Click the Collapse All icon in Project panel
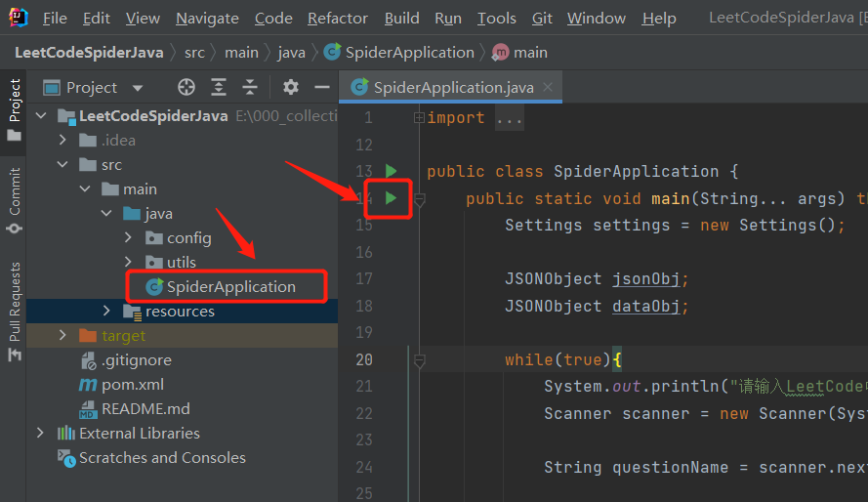This screenshot has width=868, height=502. 250,87
